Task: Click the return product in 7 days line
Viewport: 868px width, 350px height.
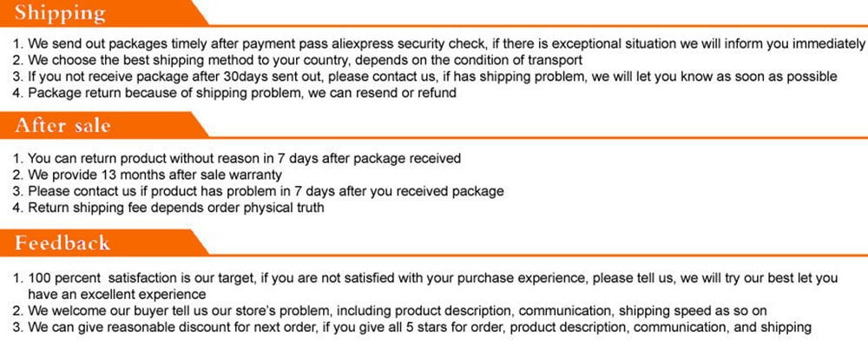Action: [236, 158]
